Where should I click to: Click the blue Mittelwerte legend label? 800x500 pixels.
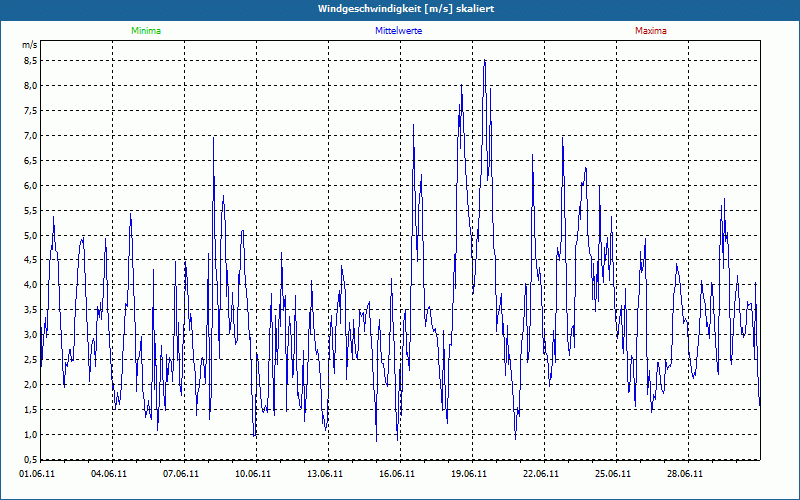click(x=398, y=31)
